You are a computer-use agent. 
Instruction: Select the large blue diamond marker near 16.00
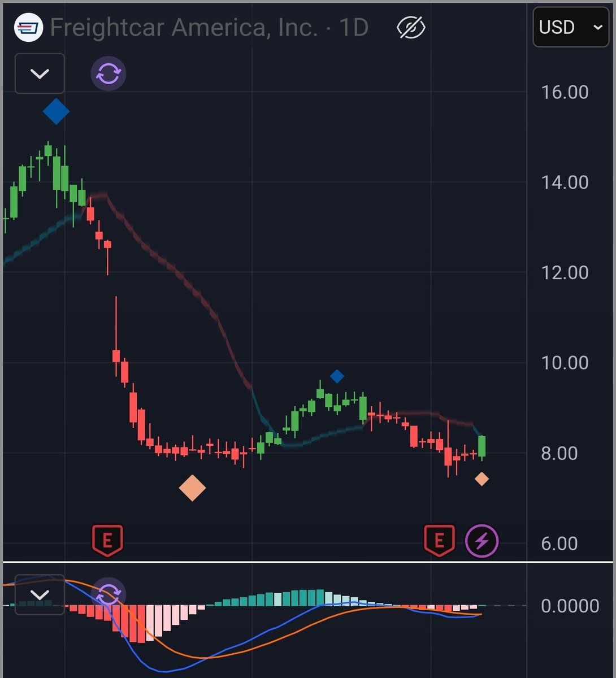[56, 111]
